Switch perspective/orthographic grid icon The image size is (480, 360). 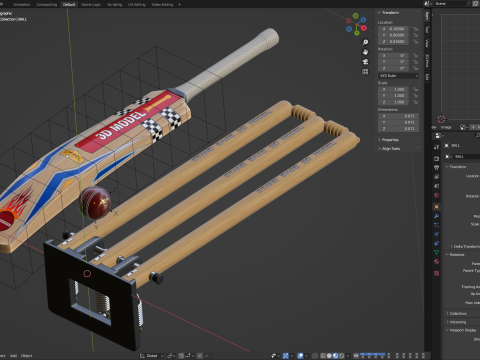point(365,72)
